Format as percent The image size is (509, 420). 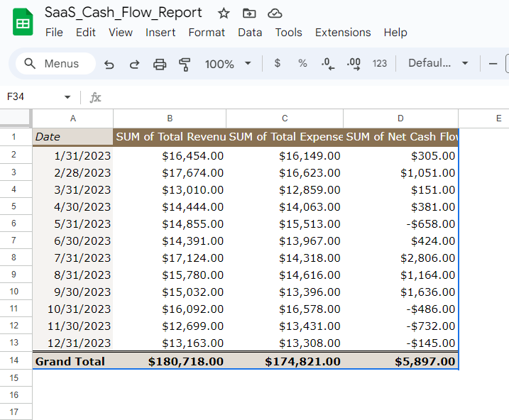click(x=302, y=63)
